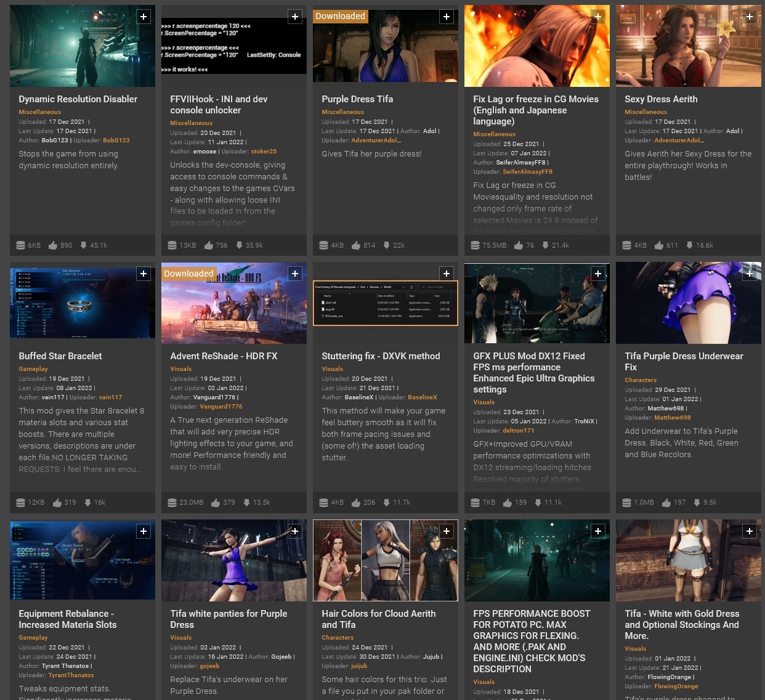
Task: Click plus icon on FPS Performance Boost card
Action: [598, 531]
